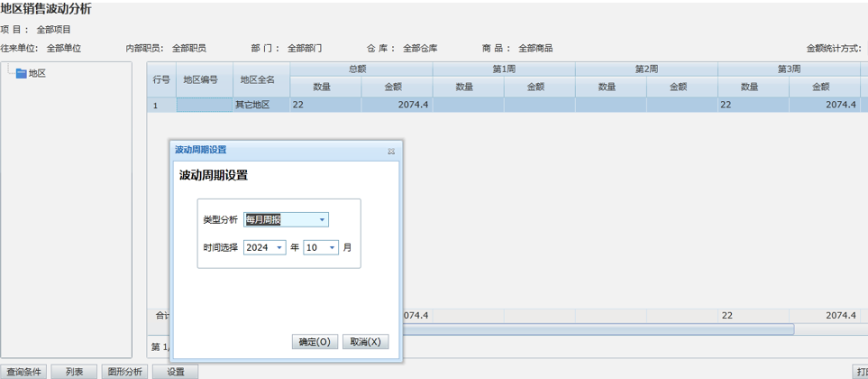Open the 类型分析 dropdown arrow
868x379 pixels.
(x=322, y=220)
